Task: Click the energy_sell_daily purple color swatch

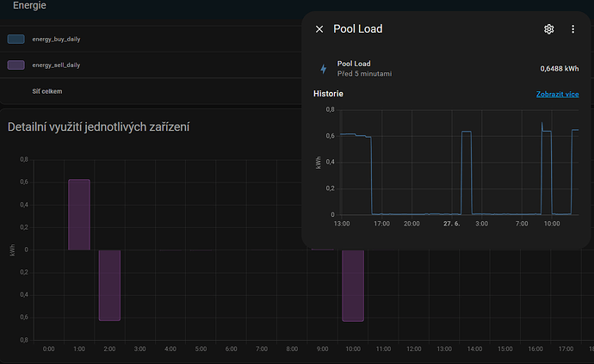Action: coord(15,65)
